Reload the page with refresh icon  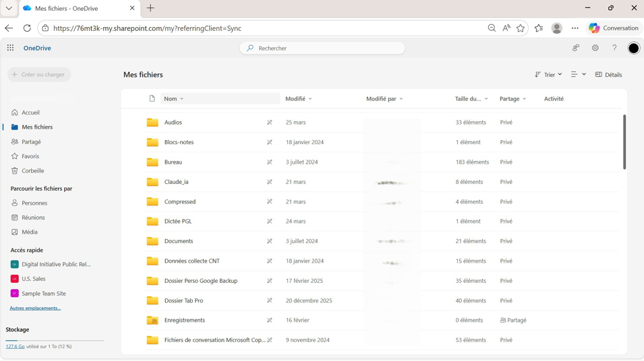(x=27, y=28)
